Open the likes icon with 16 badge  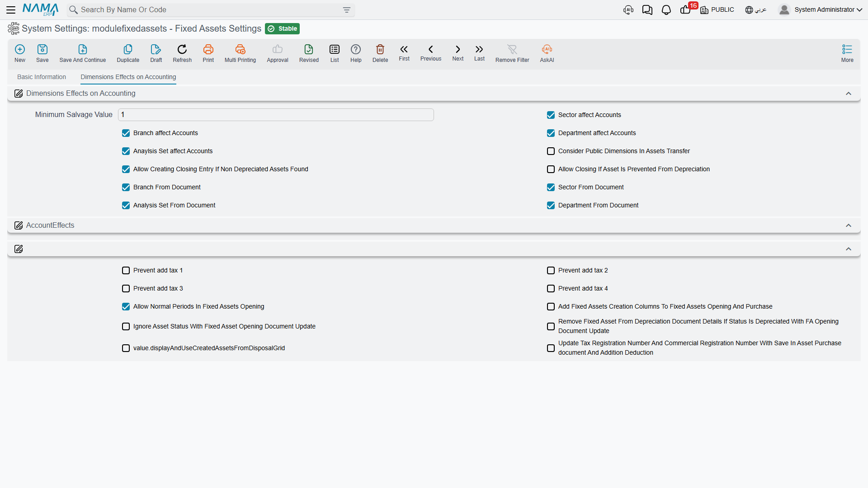pyautogui.click(x=686, y=10)
